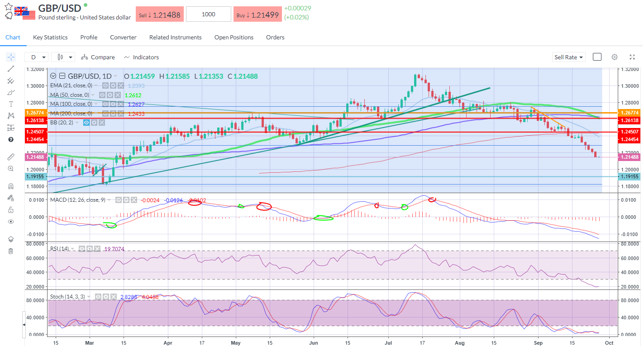644x346 pixels.
Task: Open the help question mark icon
Action: click(11, 139)
